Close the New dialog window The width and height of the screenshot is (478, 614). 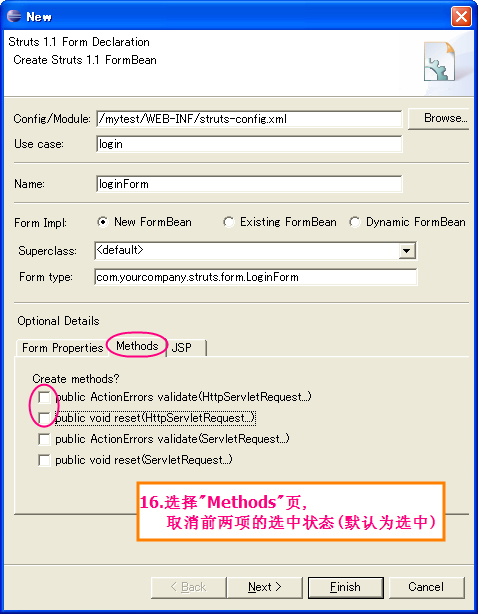tap(461, 16)
